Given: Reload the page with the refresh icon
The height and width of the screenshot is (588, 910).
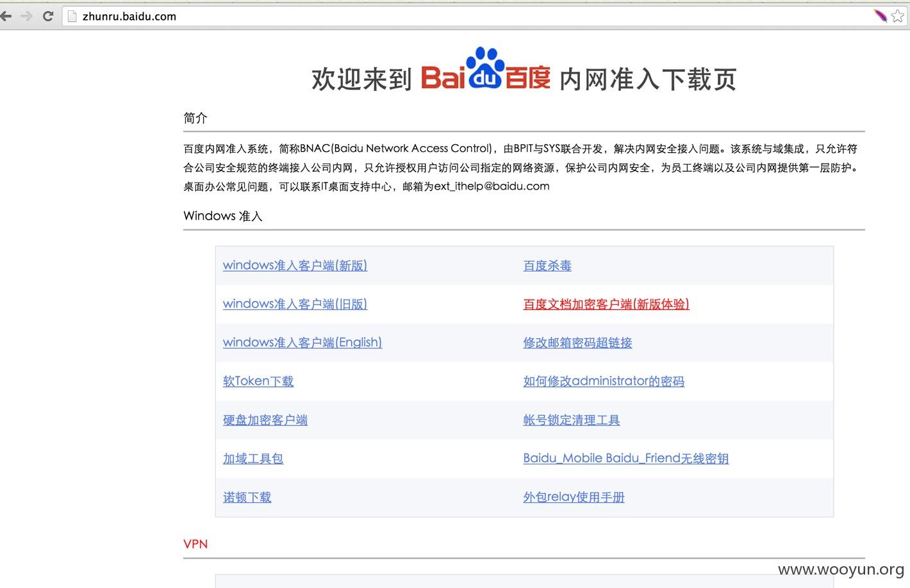Looking at the screenshot, I should 47,16.
